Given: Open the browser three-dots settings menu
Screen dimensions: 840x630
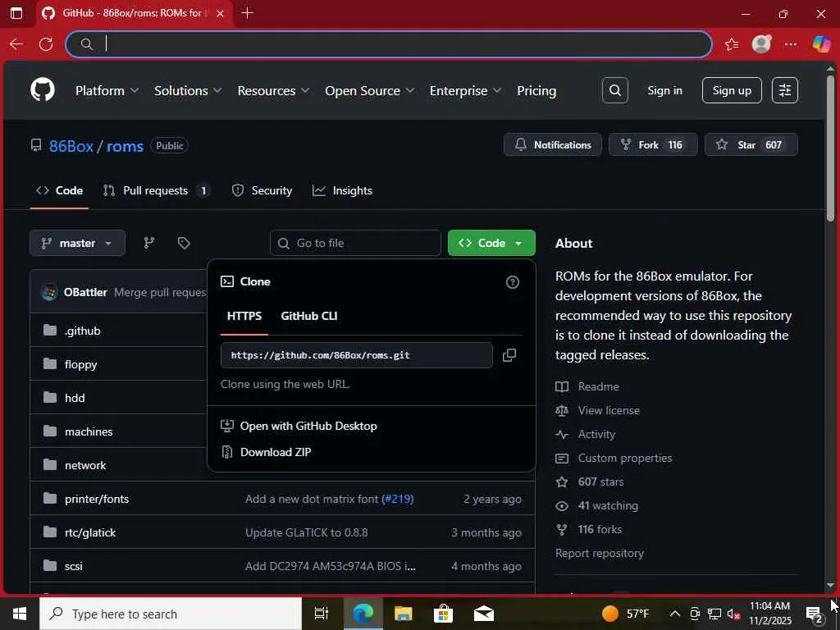Looking at the screenshot, I should click(791, 44).
